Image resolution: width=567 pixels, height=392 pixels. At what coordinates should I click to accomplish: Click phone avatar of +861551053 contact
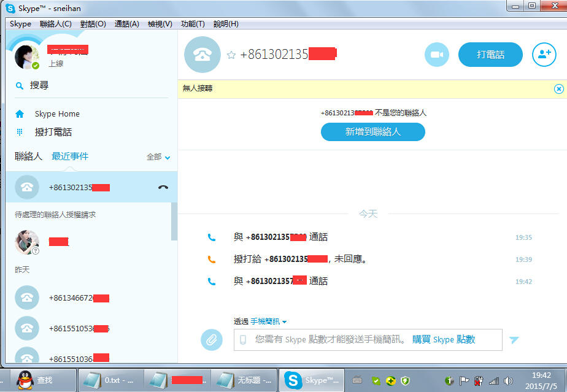[x=27, y=328]
